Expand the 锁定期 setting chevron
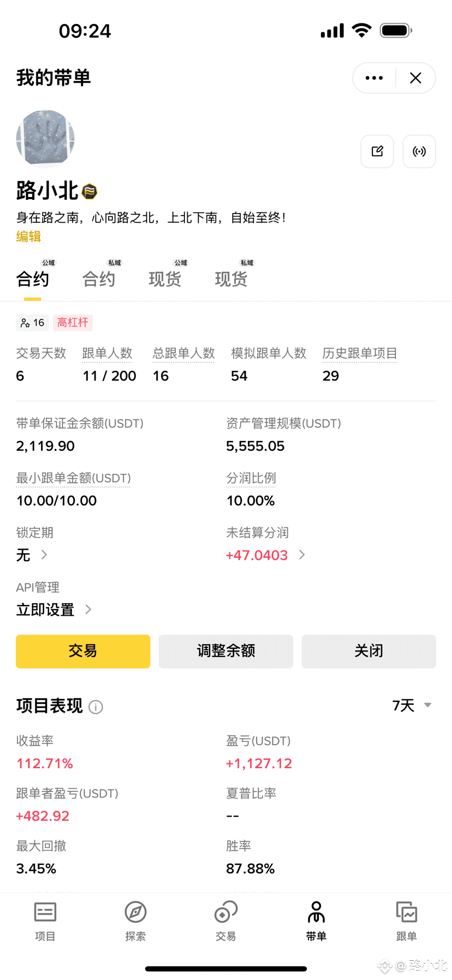This screenshot has height=980, width=452. (44, 555)
